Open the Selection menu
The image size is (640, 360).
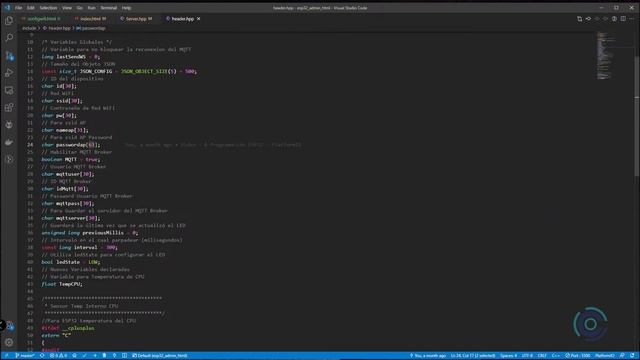tap(48, 8)
